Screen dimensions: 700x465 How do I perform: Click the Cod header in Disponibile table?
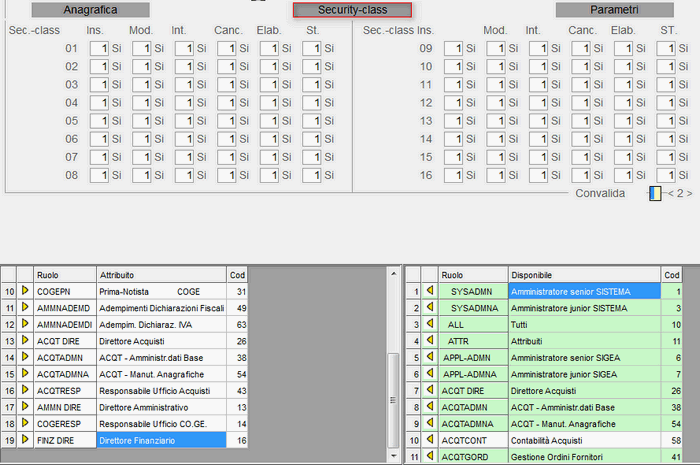point(671,275)
